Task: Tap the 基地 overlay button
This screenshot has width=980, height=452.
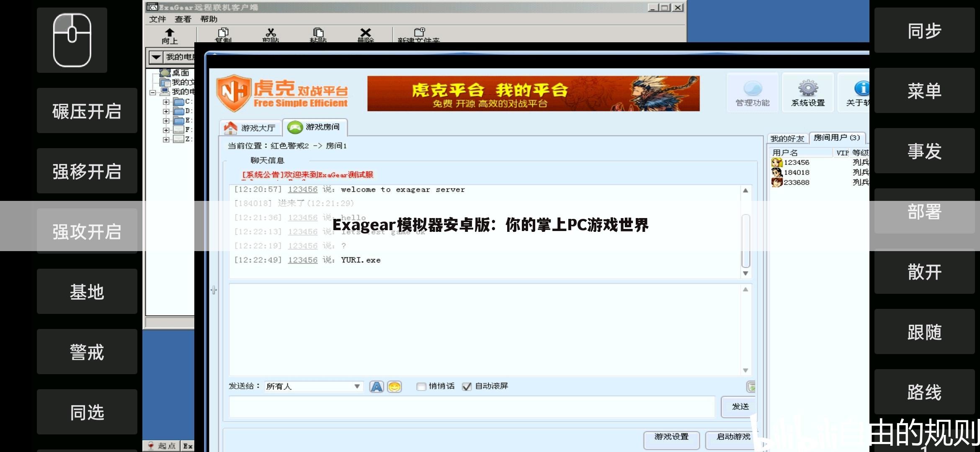Action: pyautogui.click(x=87, y=291)
